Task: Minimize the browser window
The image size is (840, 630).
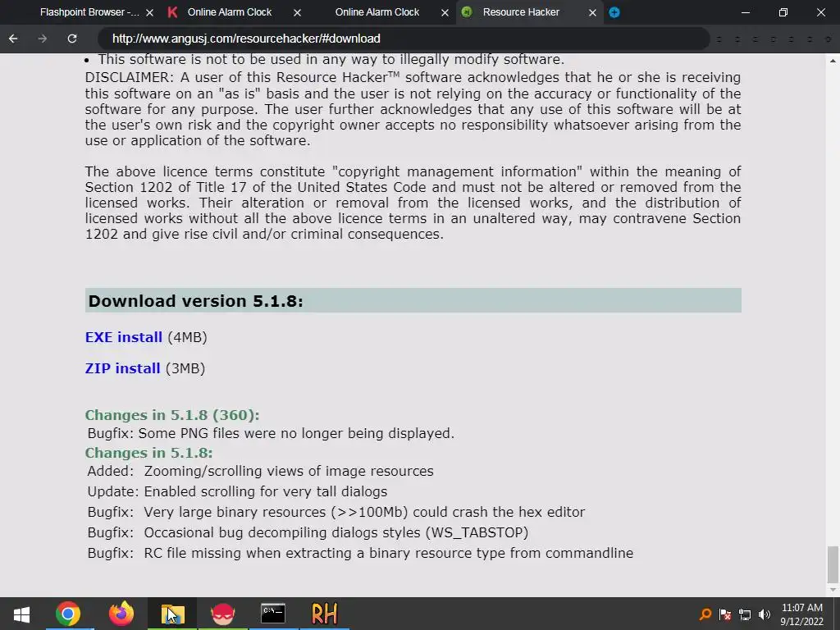Action: point(746,12)
